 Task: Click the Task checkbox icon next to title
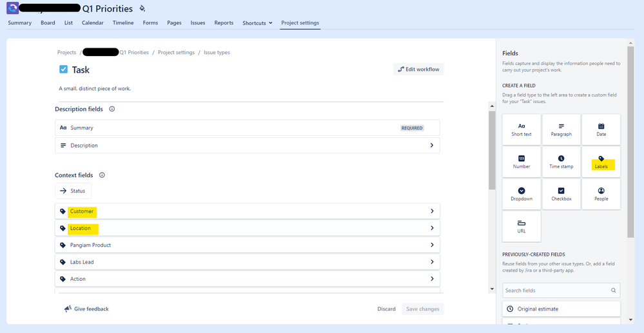pos(63,70)
